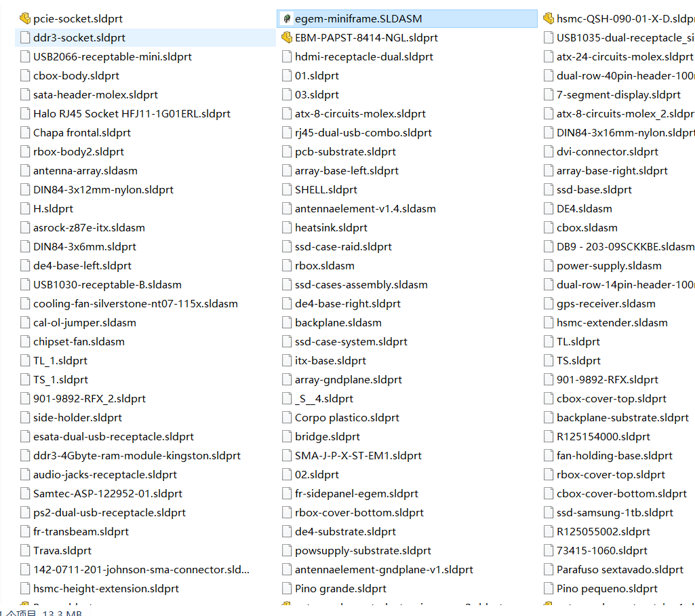
Task: Click the icon next to H.sldprt
Action: coord(25,208)
